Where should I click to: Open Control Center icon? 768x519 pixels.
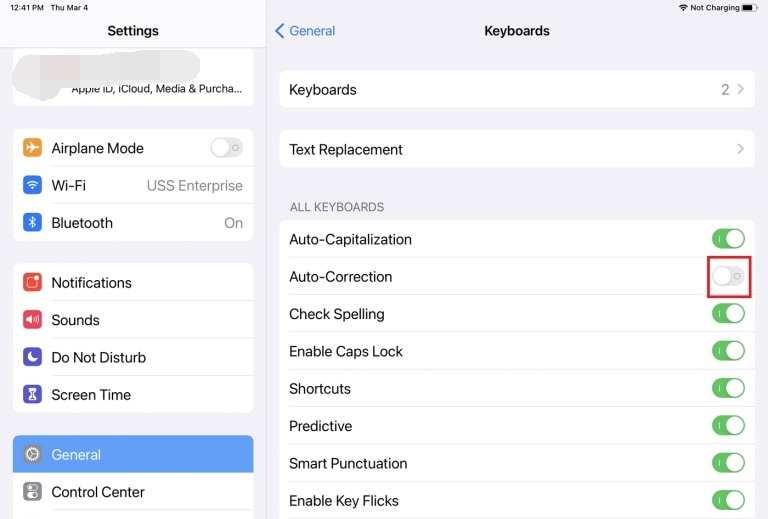pyautogui.click(x=33, y=492)
